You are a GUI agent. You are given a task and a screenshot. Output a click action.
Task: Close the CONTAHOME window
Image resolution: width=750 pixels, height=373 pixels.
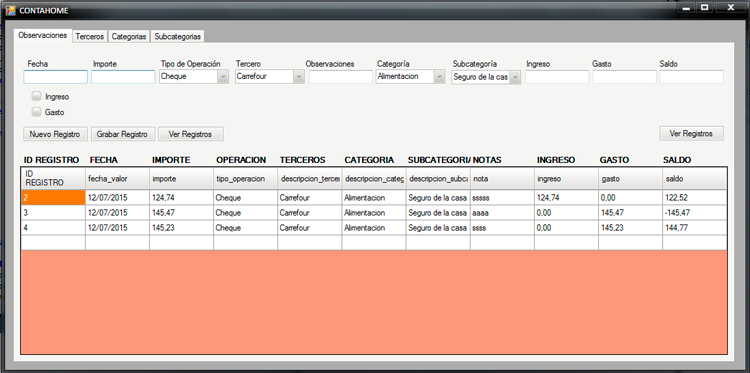pyautogui.click(x=731, y=8)
